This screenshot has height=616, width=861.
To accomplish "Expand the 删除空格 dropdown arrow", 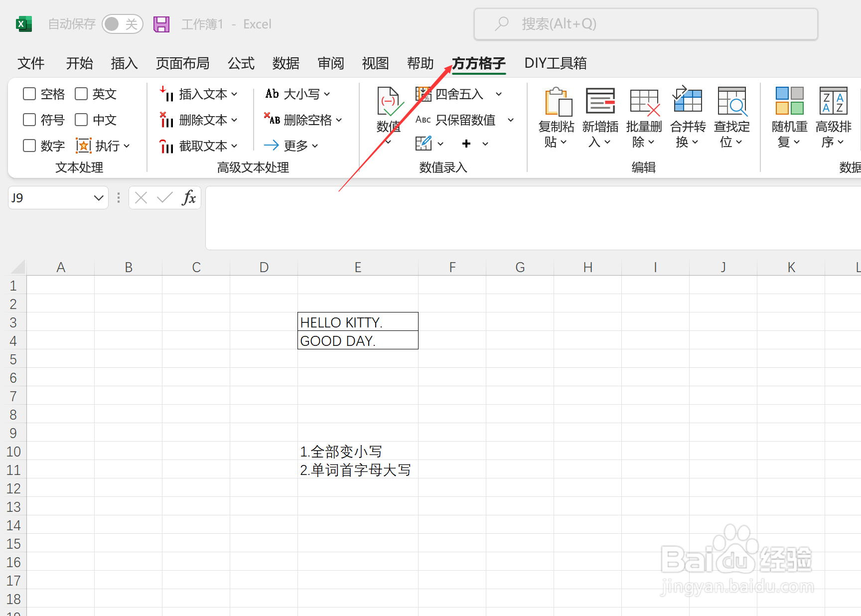I will 339,120.
